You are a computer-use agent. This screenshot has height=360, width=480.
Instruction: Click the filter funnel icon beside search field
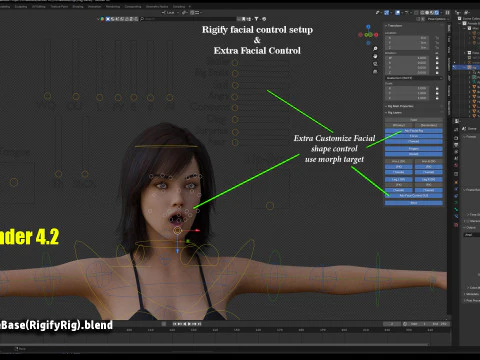(256, 19)
